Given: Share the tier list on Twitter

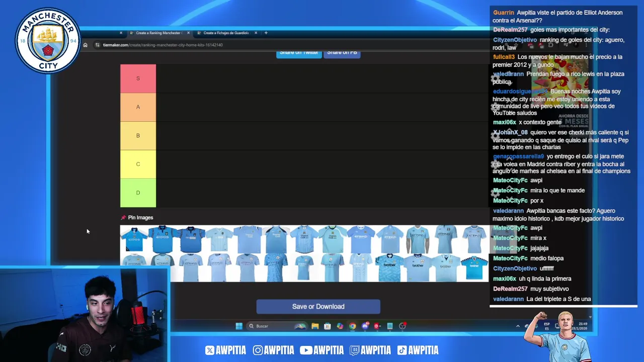Looking at the screenshot, I should pyautogui.click(x=299, y=53).
